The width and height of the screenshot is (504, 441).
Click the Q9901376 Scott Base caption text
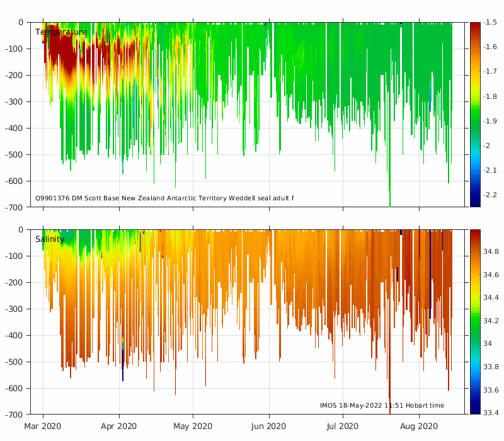pos(164,198)
